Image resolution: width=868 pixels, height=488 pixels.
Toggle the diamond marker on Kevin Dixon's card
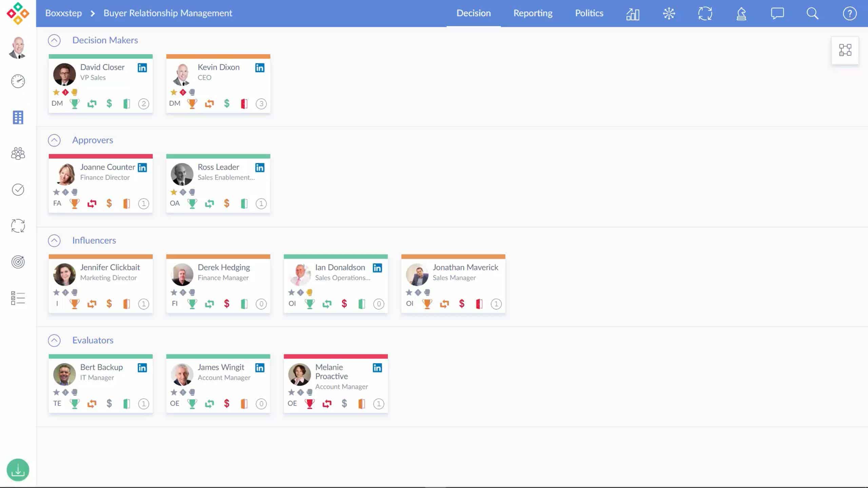click(183, 92)
